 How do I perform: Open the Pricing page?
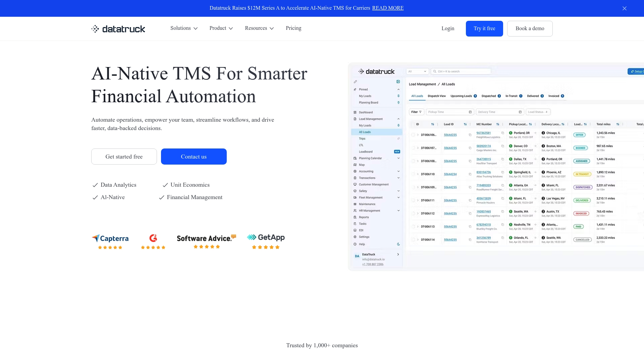293,28
